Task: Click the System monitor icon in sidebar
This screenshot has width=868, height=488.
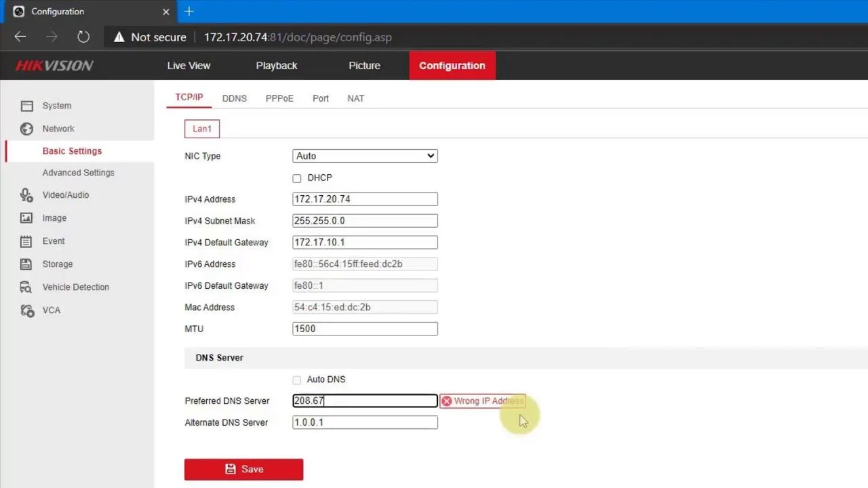Action: (x=26, y=106)
